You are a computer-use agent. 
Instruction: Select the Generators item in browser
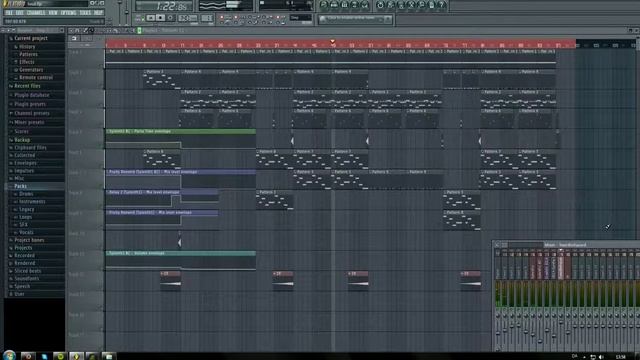pyautogui.click(x=31, y=70)
